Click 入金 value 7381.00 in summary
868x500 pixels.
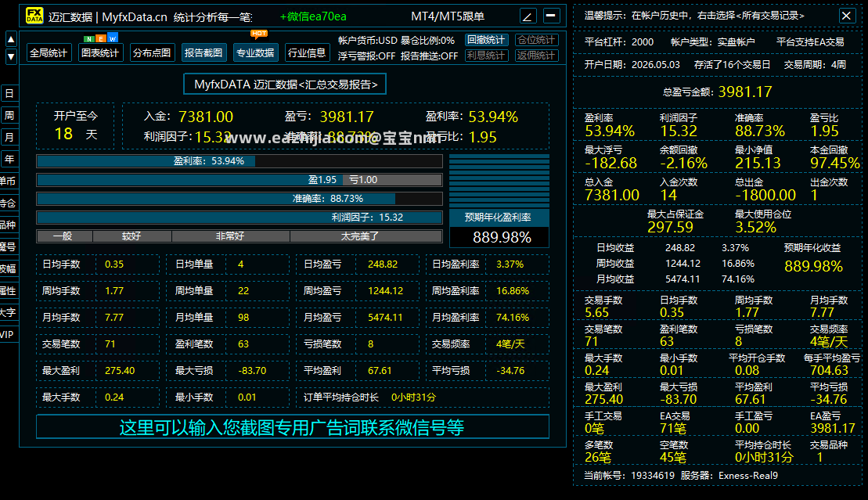pyautogui.click(x=205, y=117)
